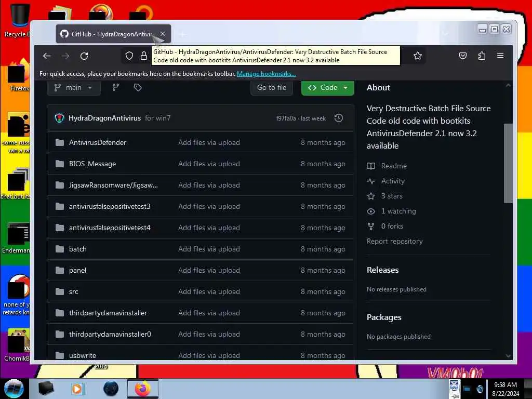Image resolution: width=532 pixels, height=399 pixels.
Task: Open the Packages heading link
Action: [x=384, y=317]
